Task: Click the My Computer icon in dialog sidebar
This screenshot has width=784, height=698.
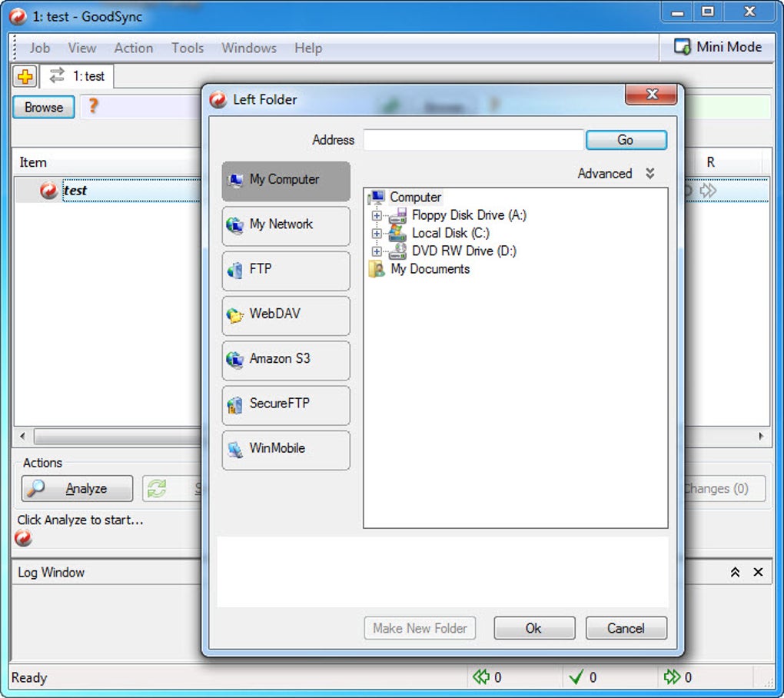Action: [235, 180]
